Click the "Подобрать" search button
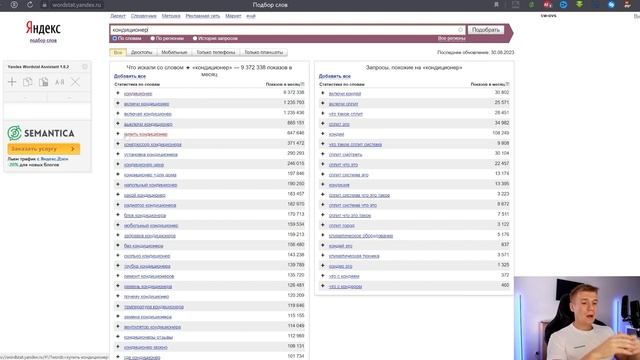This screenshot has height=360, width=640. click(486, 30)
